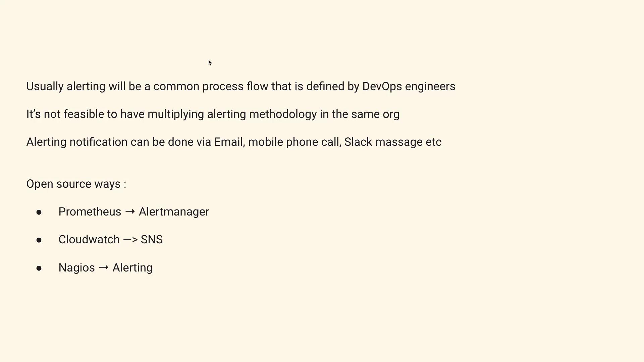Viewport: 644px width, 362px height.
Task: Click the bullet dot before Prometheus
Action: pyautogui.click(x=39, y=212)
